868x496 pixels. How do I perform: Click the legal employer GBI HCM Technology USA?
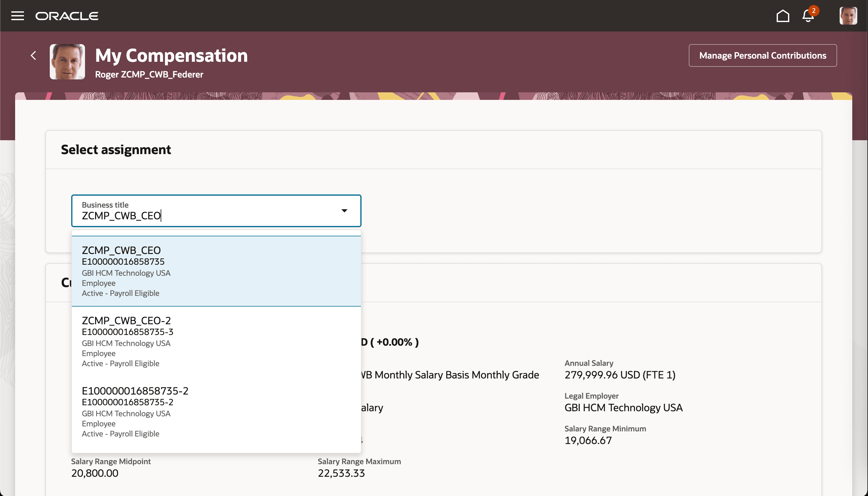tap(623, 407)
